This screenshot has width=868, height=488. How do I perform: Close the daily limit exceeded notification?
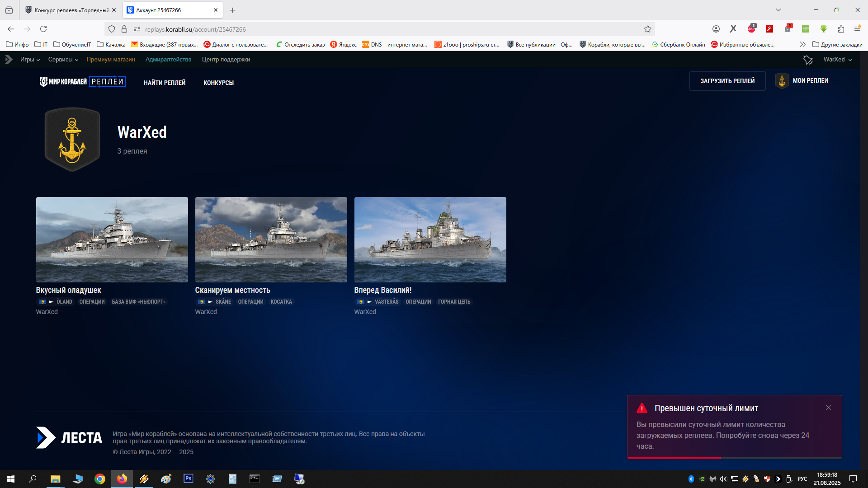click(x=828, y=408)
